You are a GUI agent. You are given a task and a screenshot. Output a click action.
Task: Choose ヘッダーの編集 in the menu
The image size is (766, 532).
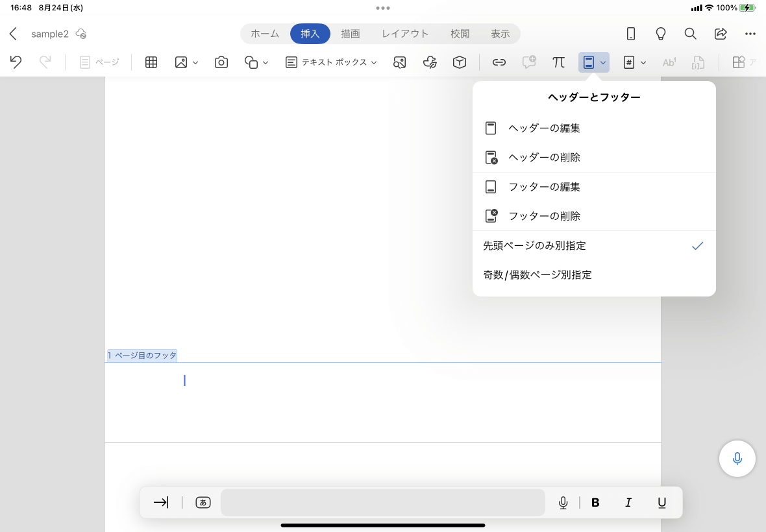tap(594, 128)
